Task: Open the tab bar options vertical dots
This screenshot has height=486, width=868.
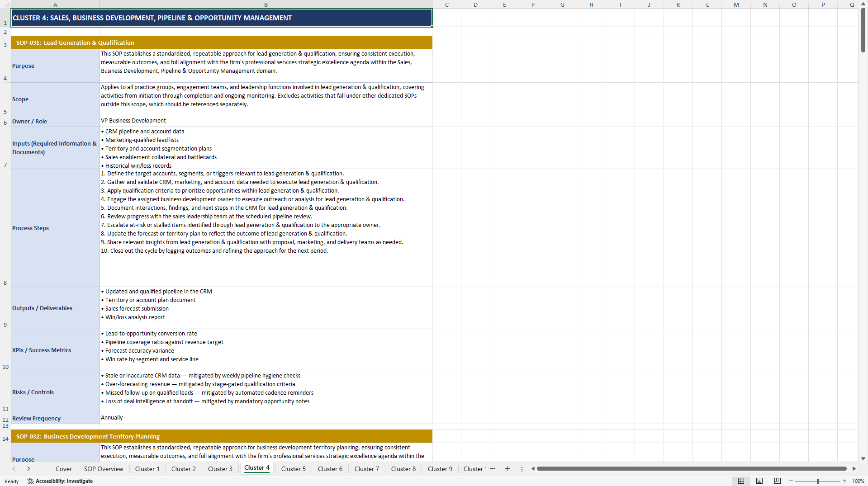Action: (x=522, y=469)
